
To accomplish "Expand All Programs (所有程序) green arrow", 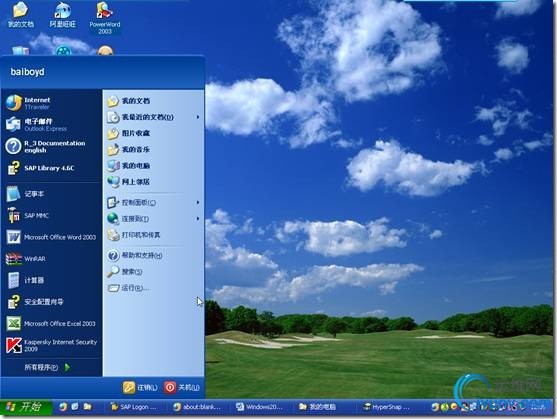I will (67, 367).
